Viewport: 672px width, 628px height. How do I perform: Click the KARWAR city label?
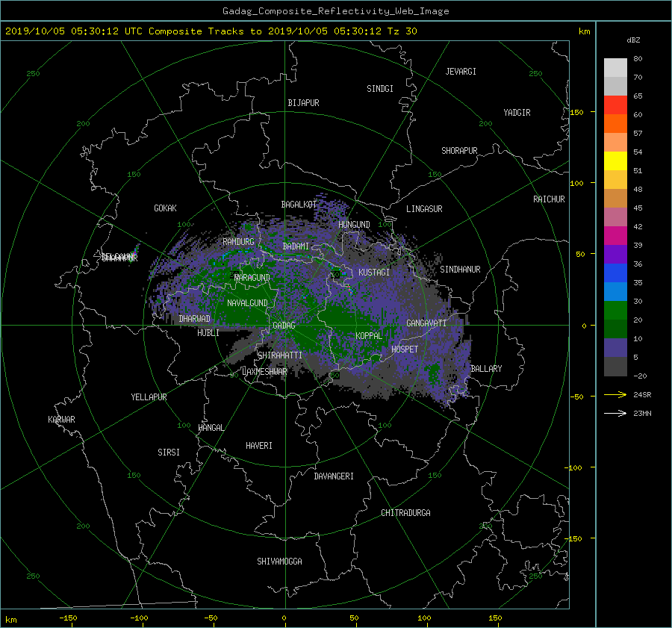[x=61, y=419]
